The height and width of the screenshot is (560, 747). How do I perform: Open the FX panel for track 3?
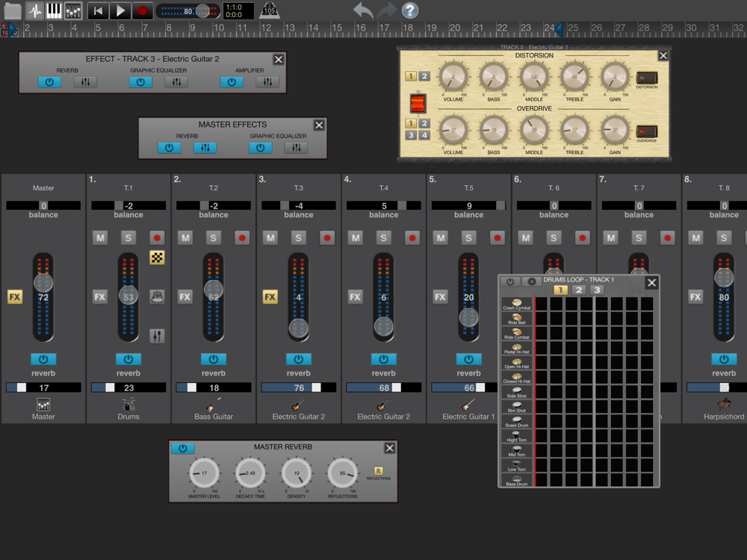270,297
